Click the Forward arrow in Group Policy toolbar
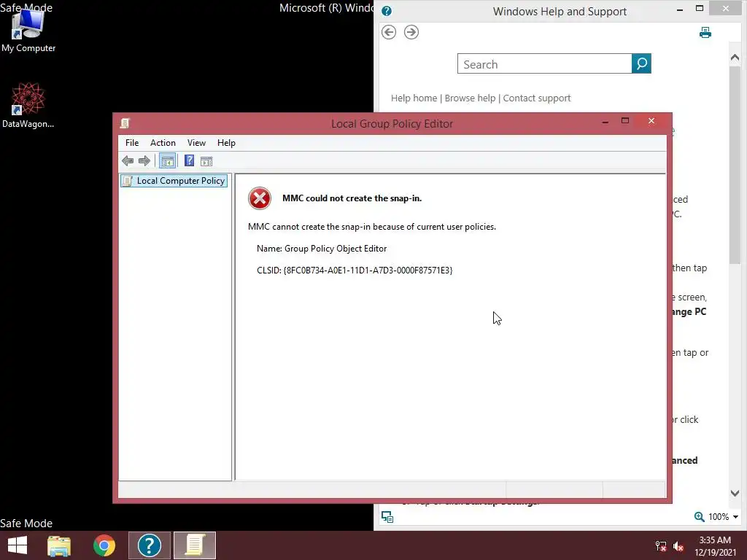Image resolution: width=747 pixels, height=560 pixels. [x=144, y=161]
